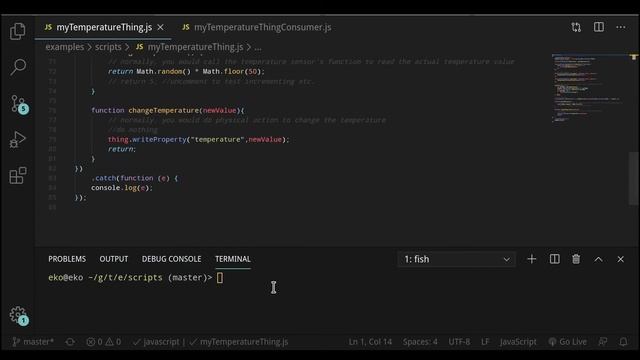This screenshot has height=360, width=640.
Task: Switch to the PROBLEMS panel tab
Action: (x=67, y=259)
